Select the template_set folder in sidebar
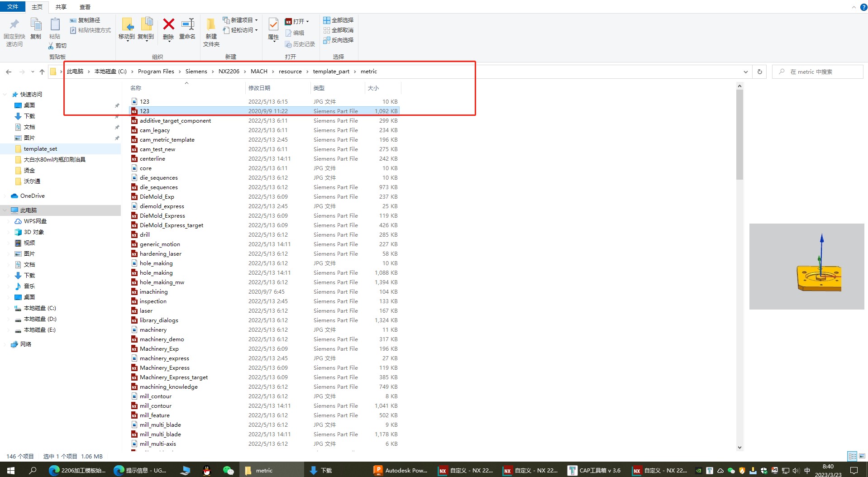The image size is (868, 477). tap(40, 149)
